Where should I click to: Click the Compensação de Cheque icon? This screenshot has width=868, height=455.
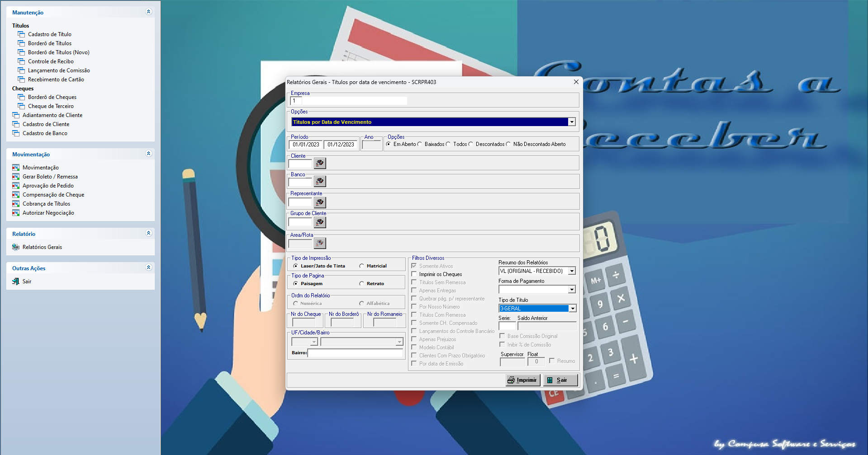[16, 195]
